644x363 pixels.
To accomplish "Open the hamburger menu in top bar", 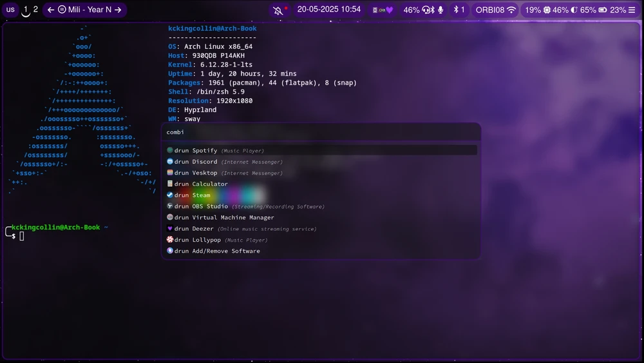I will pyautogui.click(x=632, y=10).
